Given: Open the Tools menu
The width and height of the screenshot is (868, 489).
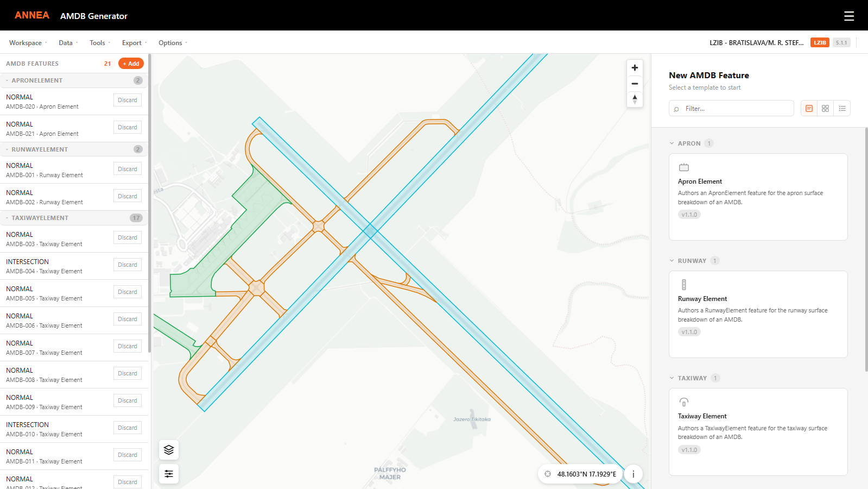Looking at the screenshot, I should (x=100, y=43).
